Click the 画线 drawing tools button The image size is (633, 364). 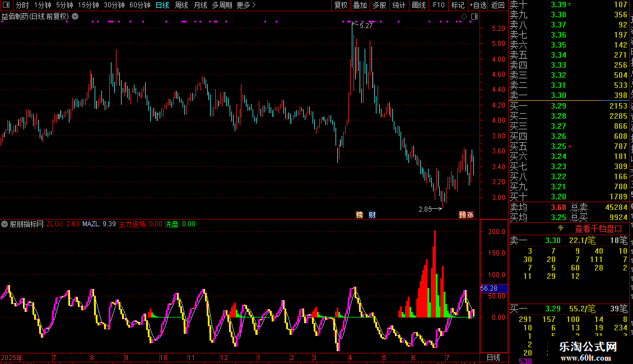pyautogui.click(x=418, y=5)
